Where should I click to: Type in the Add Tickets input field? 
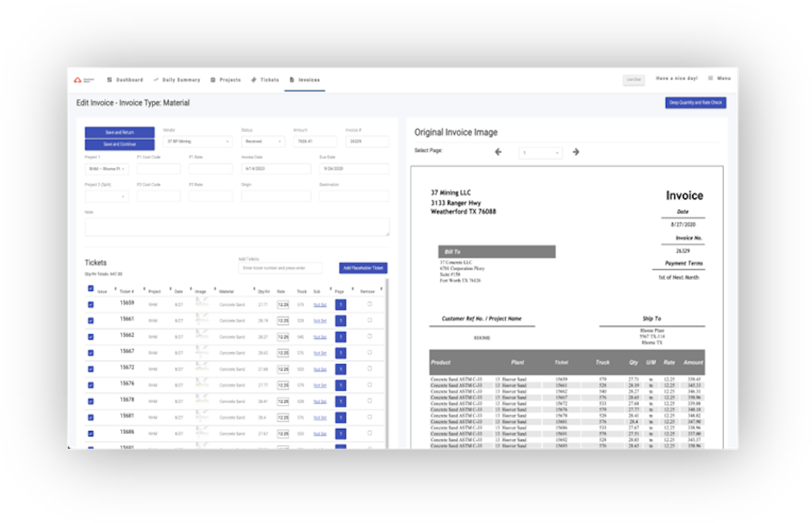(281, 268)
